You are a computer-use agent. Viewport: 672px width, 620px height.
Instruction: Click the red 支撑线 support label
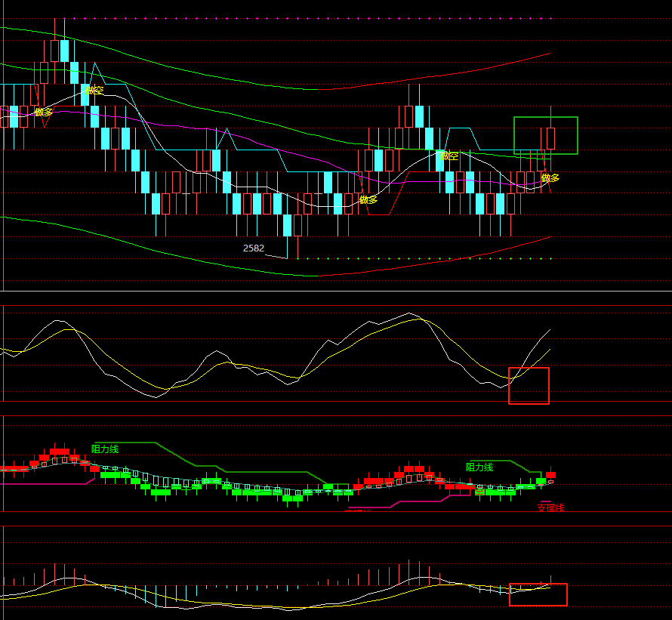pyautogui.click(x=550, y=507)
